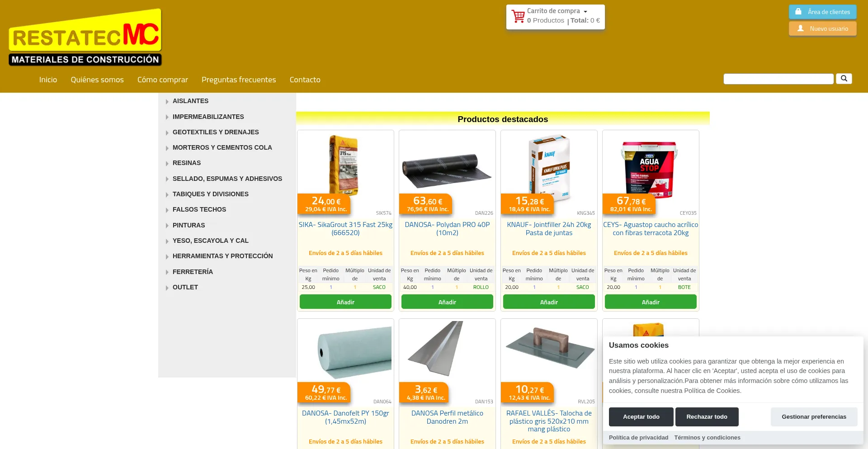Open the Política de privacidad link
The image size is (868, 449).
[638, 438]
